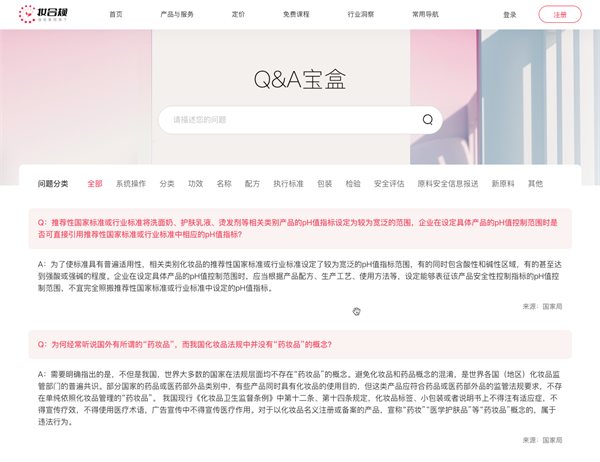This screenshot has width=600, height=462.
Task: Select the 全部 category tab
Action: point(95,184)
